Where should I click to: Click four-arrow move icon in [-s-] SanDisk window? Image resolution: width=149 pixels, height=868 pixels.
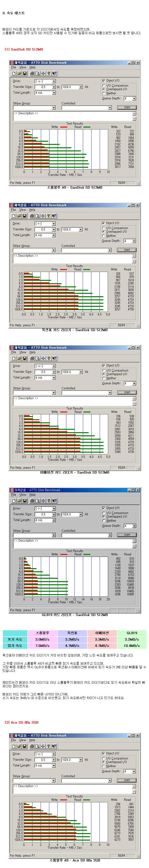[43, 73]
